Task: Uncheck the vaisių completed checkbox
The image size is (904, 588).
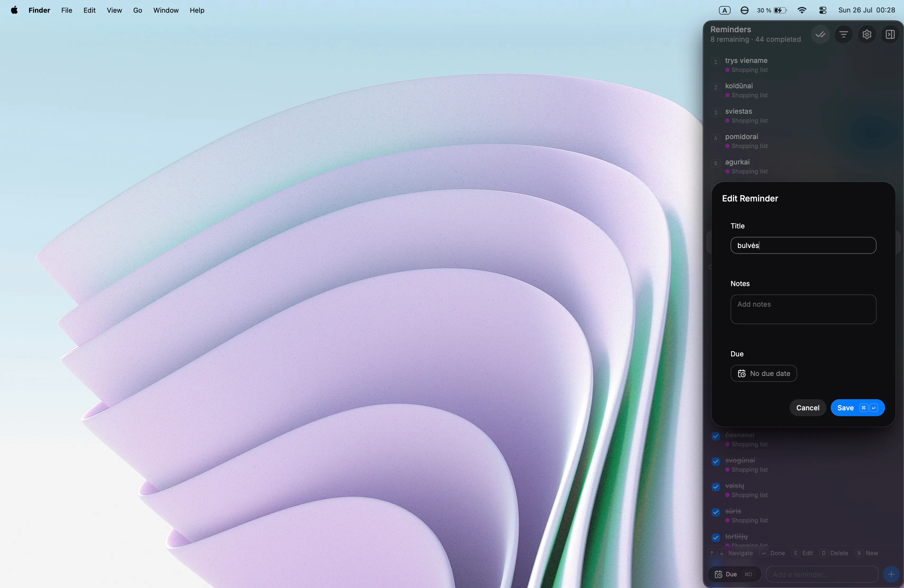Action: tap(715, 486)
